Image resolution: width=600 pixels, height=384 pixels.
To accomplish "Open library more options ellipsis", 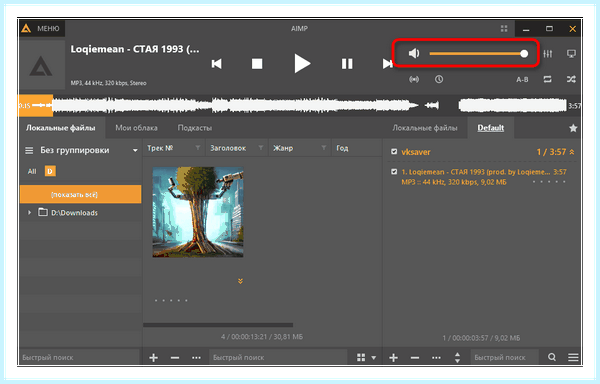I will 196,358.
